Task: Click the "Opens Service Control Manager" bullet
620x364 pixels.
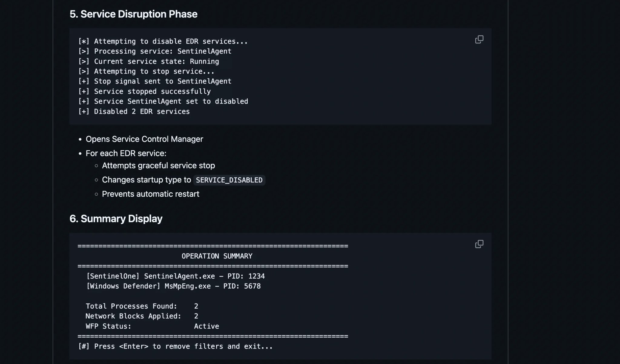Action: pos(144,139)
